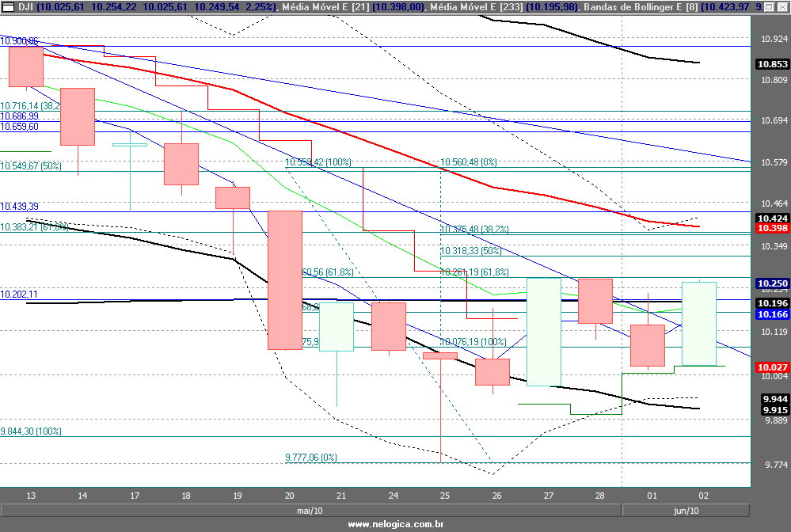Click the 10.076,19 (100%) Fibonacci label
This screenshot has width=791, height=532.
pos(473,342)
